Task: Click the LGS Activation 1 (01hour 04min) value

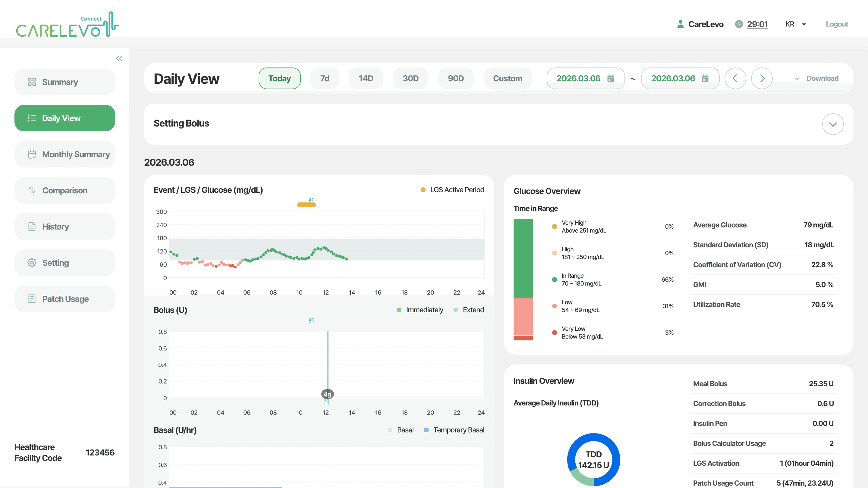Action: [x=806, y=463]
